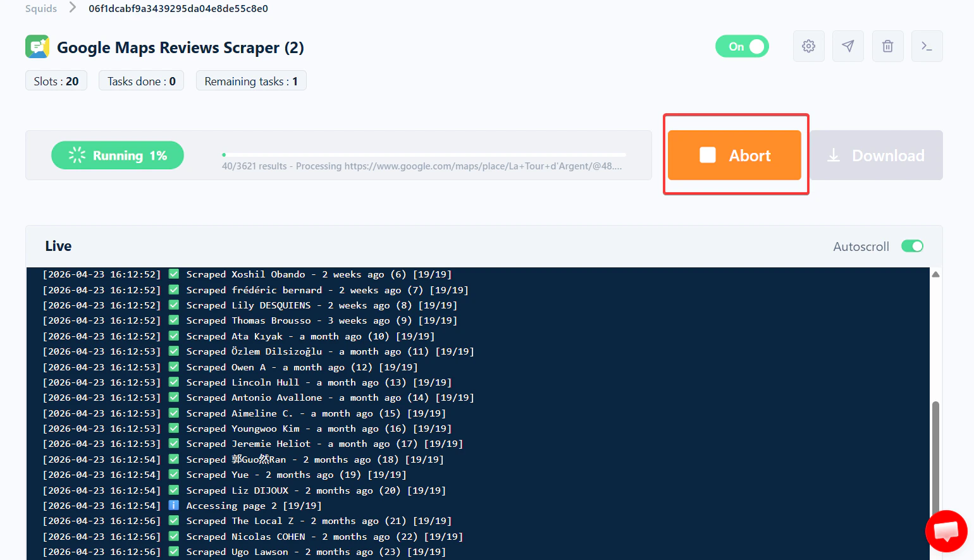The image size is (974, 560).
Task: Click the green check beside Liz DIJOUX
Action: click(174, 490)
